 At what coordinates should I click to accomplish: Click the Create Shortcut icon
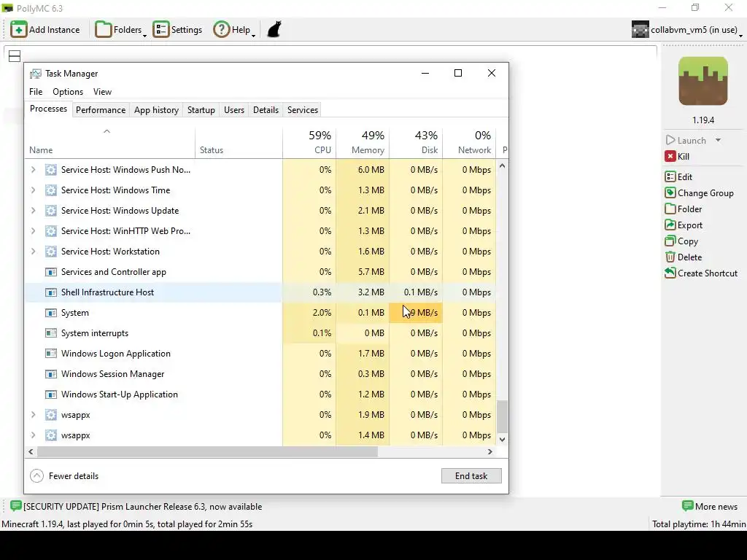[x=670, y=273]
